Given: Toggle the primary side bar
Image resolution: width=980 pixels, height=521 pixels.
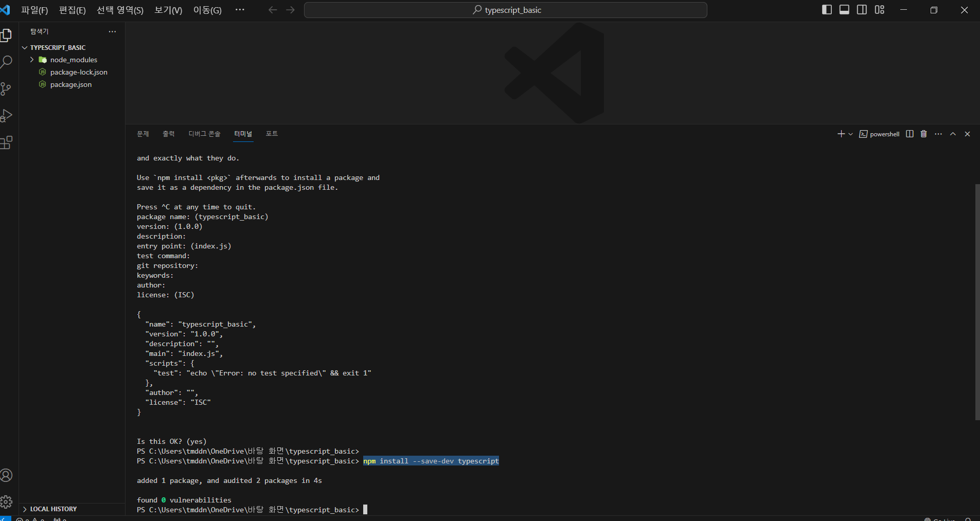Looking at the screenshot, I should [x=827, y=10].
